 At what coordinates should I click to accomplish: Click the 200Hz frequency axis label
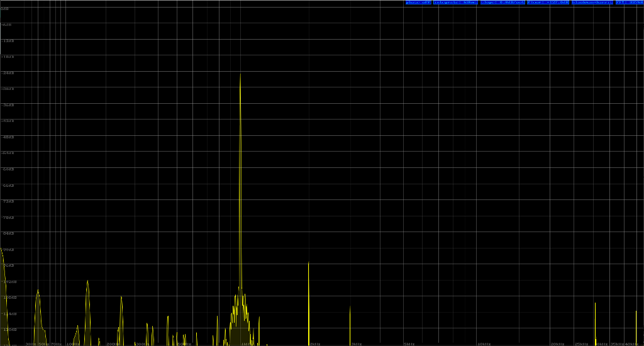[x=113, y=344]
